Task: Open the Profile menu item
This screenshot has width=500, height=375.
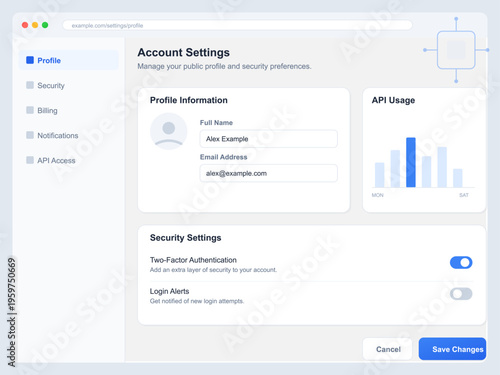Action: pos(69,60)
